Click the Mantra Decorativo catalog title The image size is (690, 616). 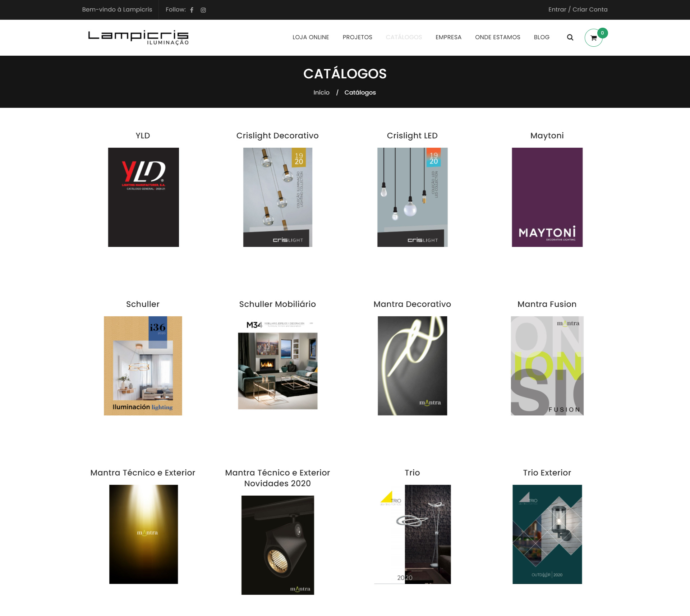click(x=412, y=304)
